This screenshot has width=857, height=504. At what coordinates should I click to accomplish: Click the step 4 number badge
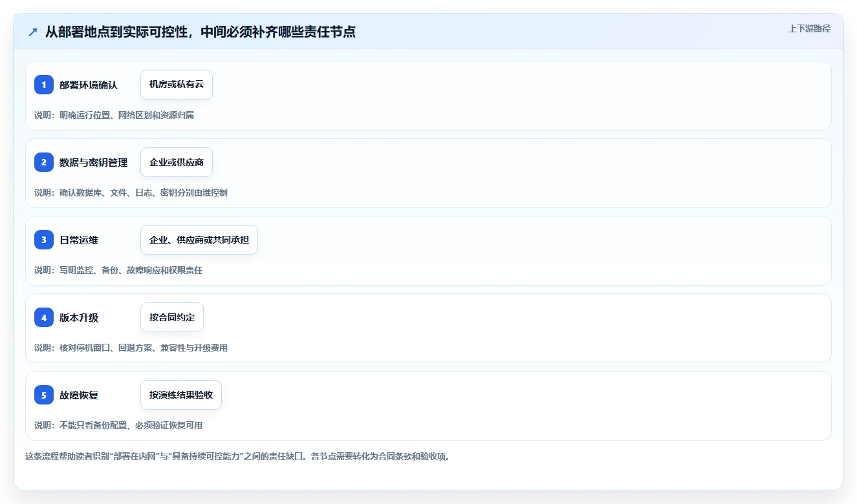(x=44, y=317)
